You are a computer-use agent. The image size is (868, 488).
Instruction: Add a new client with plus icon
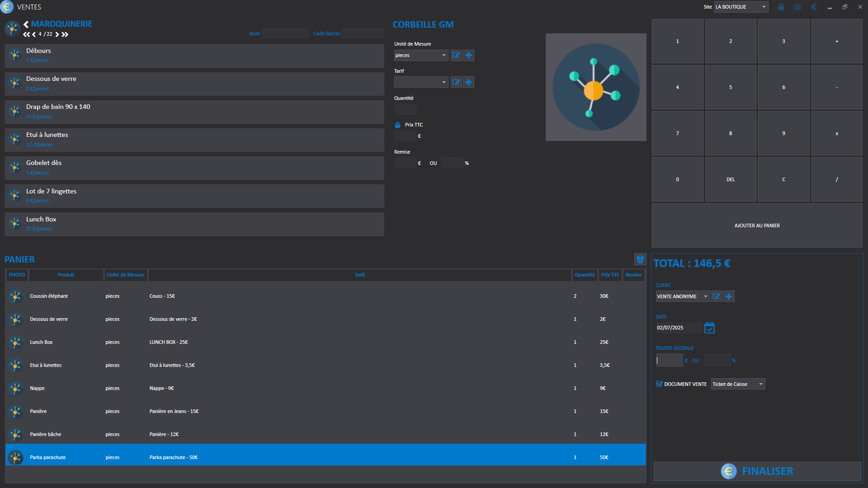pyautogui.click(x=729, y=296)
